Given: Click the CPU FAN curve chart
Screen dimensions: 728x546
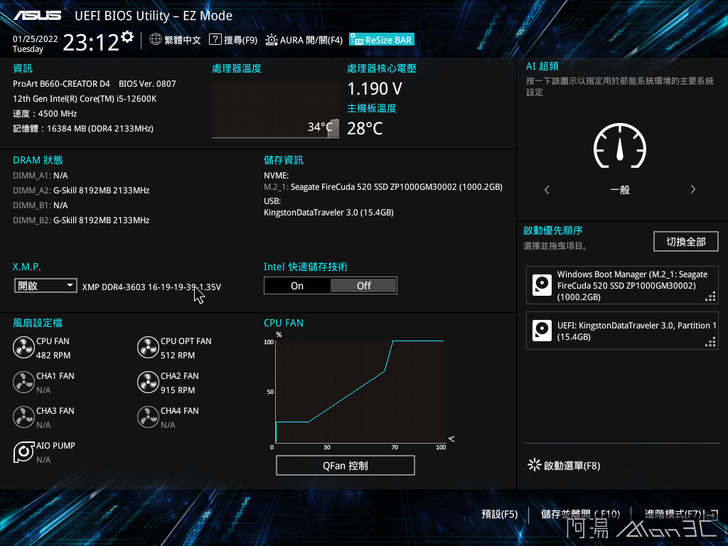Looking at the screenshot, I should pos(360,391).
